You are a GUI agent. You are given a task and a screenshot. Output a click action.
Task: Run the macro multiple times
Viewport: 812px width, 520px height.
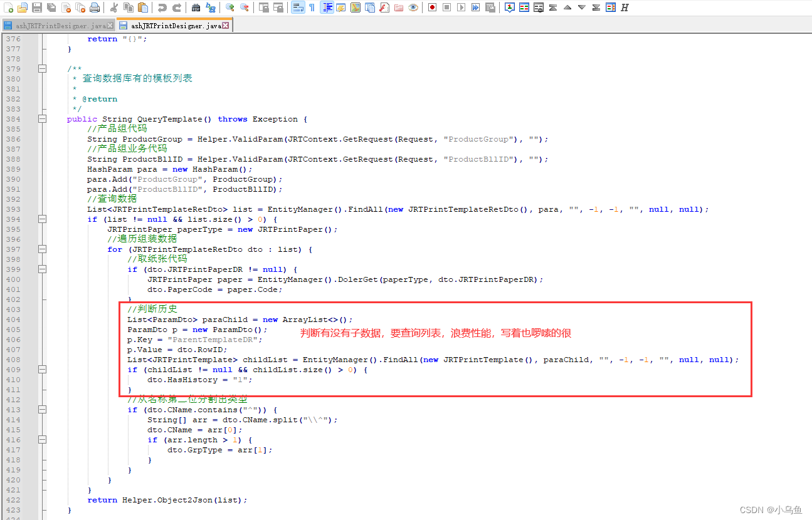[475, 8]
